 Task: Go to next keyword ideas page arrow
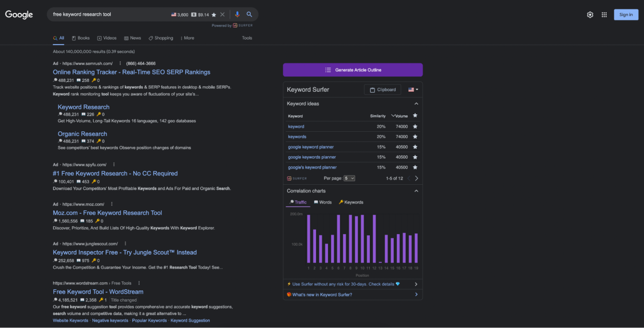click(x=417, y=178)
